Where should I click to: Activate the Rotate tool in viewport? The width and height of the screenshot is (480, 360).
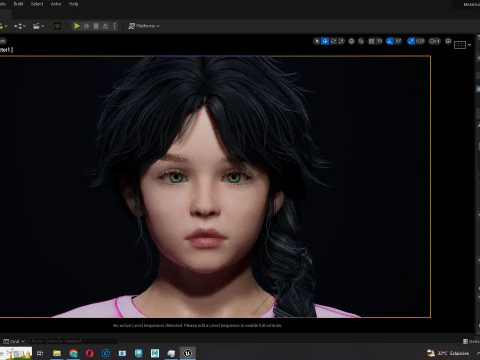pyautogui.click(x=333, y=41)
